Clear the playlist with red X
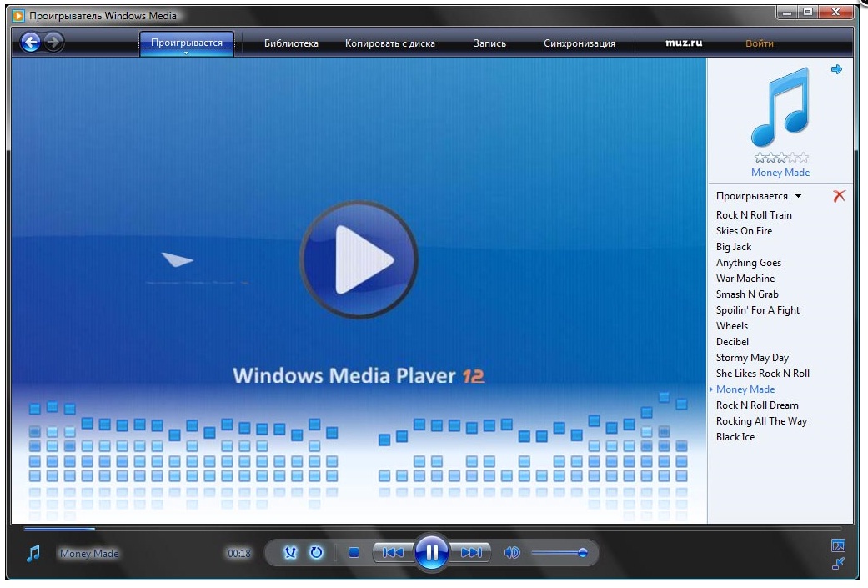 [x=839, y=195]
